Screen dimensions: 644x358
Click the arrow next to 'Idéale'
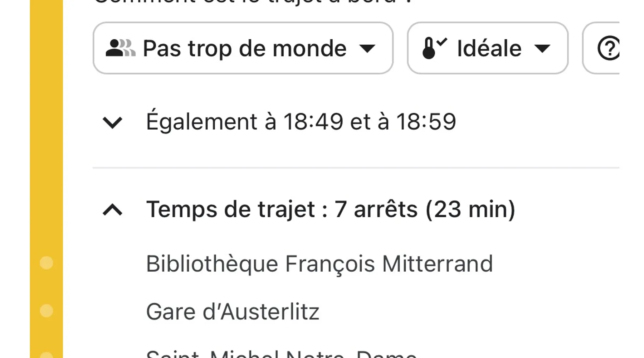click(542, 48)
